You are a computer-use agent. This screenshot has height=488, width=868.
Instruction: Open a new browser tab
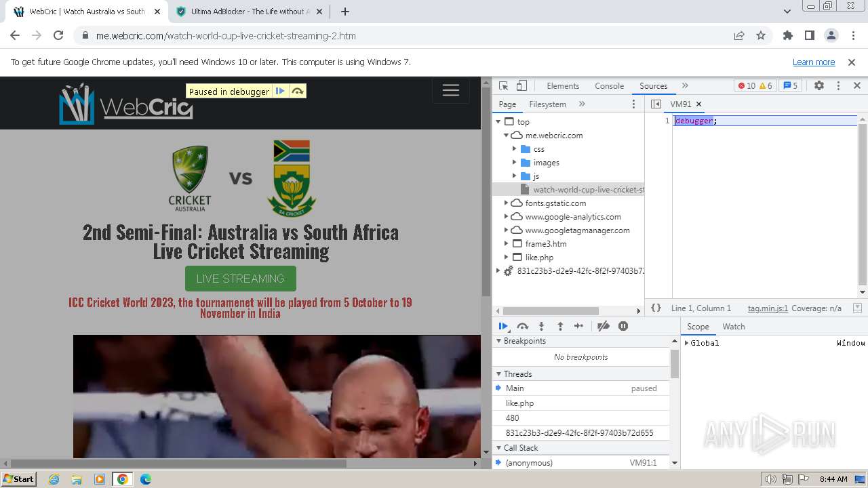point(345,12)
